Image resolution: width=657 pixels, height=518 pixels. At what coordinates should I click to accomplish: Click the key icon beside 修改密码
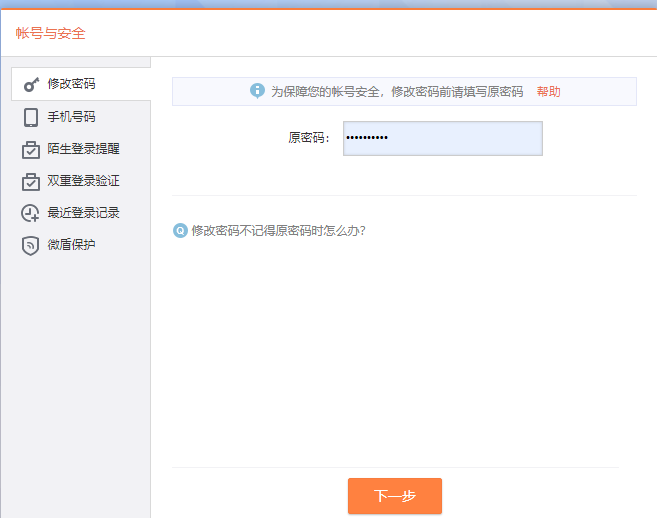tap(31, 85)
